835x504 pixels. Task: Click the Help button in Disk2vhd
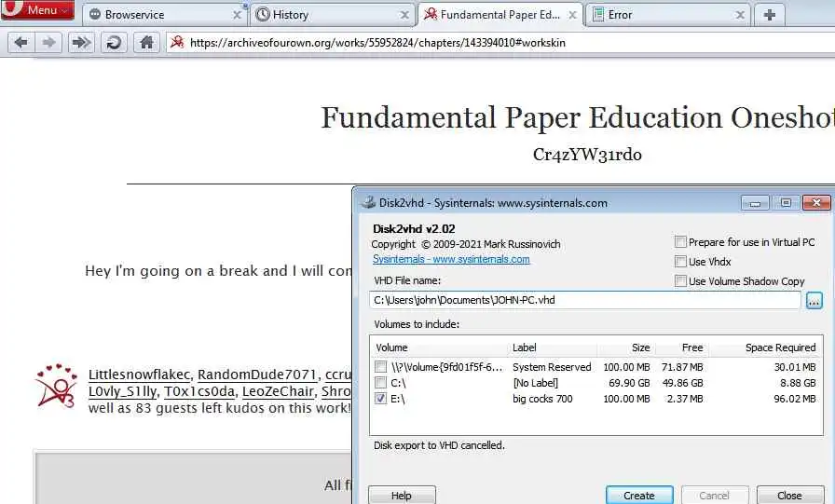pos(402,496)
